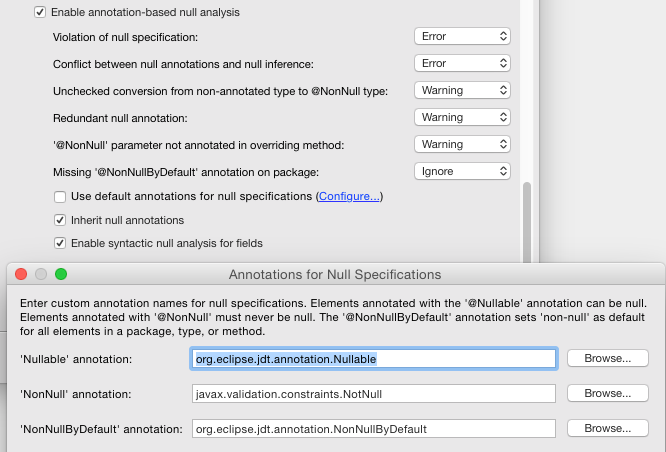666x452 pixels.
Task: Close the Annotations for Null Specifications dialog
Action: [22, 274]
